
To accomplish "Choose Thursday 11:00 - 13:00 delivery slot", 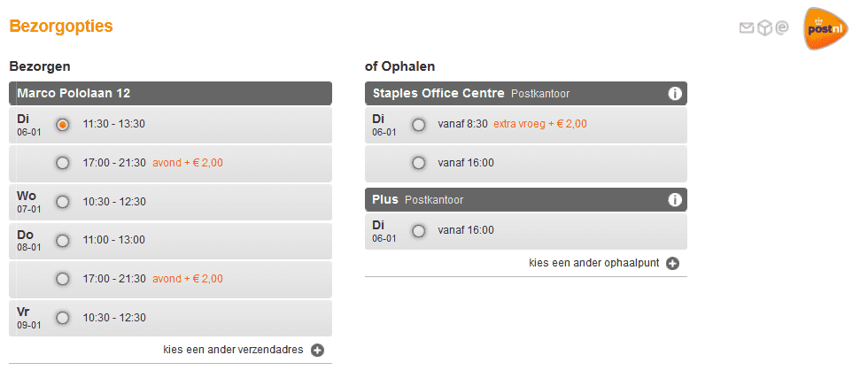I will tap(63, 240).
